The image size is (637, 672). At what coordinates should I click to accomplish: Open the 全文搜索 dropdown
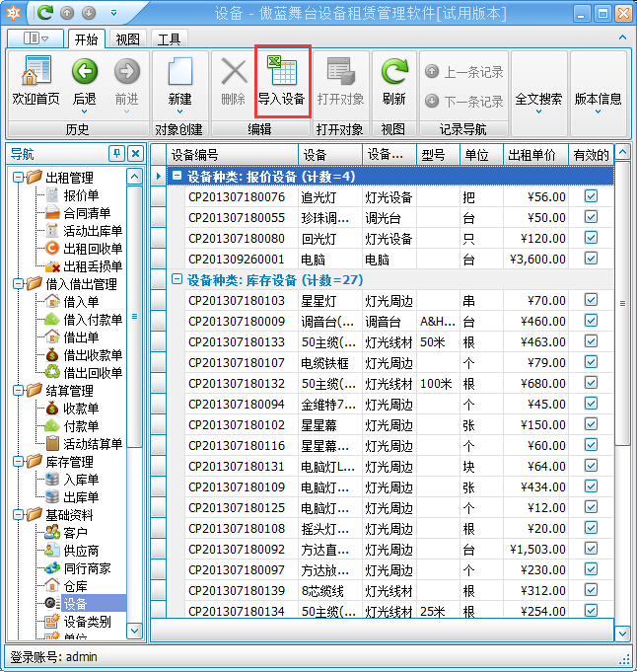(539, 103)
